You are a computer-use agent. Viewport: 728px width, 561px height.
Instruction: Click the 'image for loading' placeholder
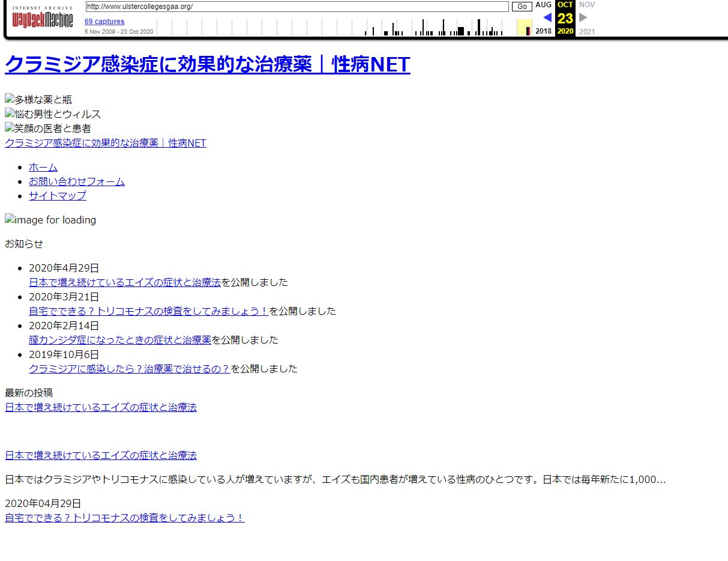click(50, 220)
